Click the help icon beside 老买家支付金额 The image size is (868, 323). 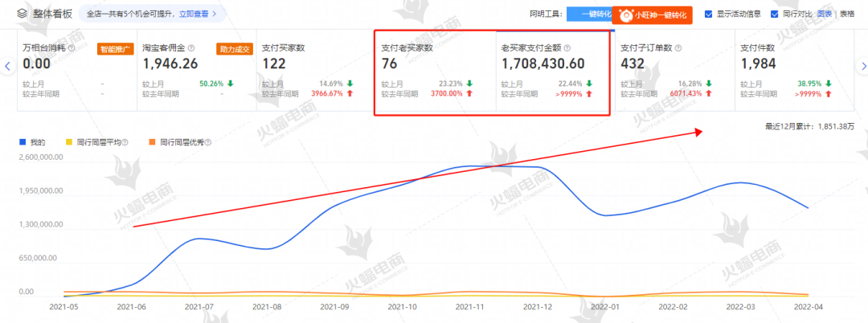[x=567, y=48]
